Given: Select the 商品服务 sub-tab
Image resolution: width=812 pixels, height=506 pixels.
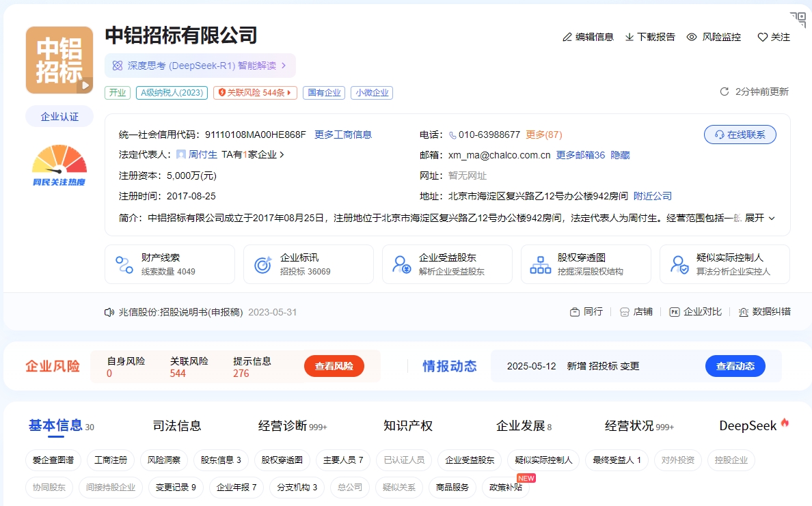Looking at the screenshot, I should click(452, 488).
